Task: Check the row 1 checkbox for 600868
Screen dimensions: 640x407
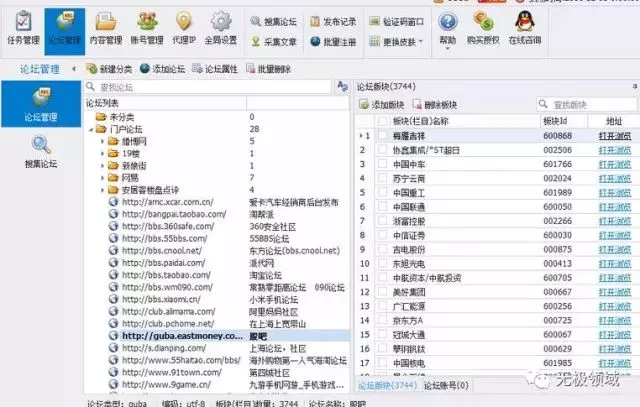Action: [x=382, y=136]
